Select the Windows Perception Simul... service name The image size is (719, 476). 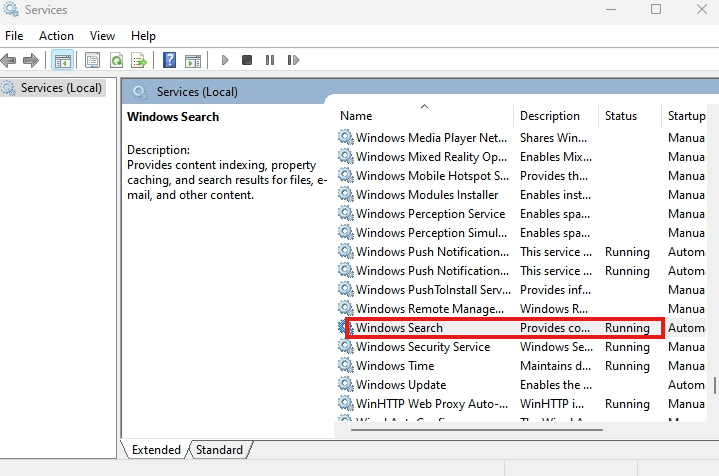pyautogui.click(x=431, y=233)
